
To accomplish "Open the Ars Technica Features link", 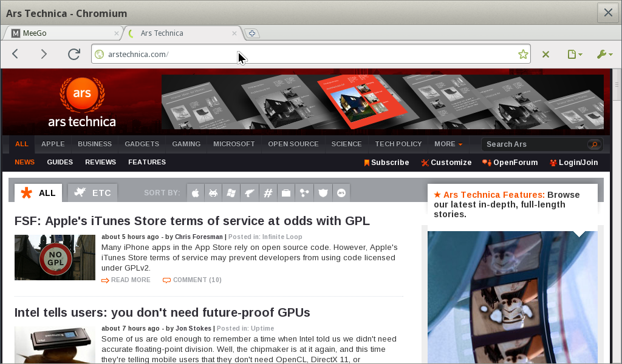I will click(494, 195).
